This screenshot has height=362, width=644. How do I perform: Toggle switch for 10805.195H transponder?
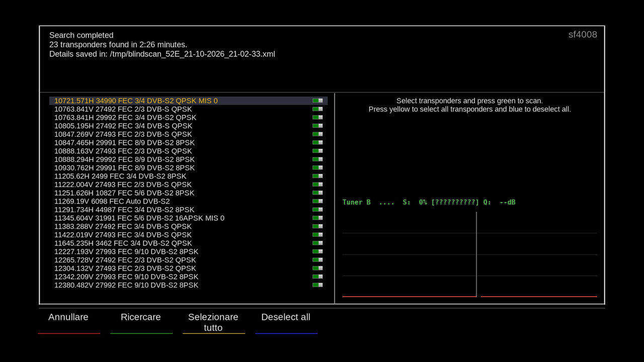click(317, 126)
